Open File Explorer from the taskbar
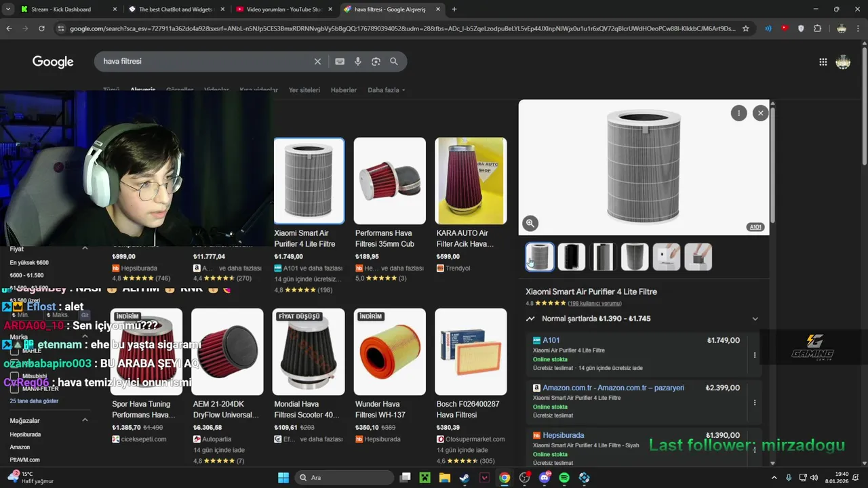 point(445,478)
